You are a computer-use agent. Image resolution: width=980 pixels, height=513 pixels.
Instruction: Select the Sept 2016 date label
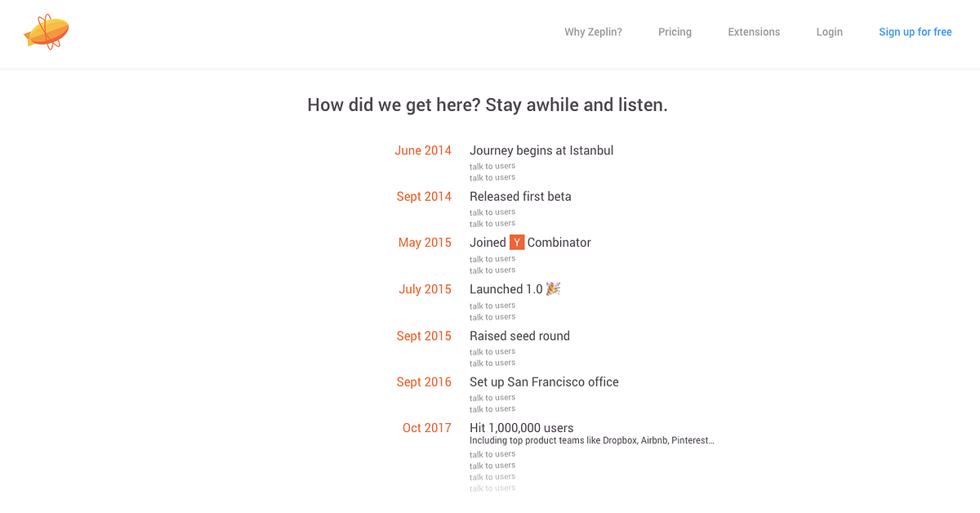(424, 381)
